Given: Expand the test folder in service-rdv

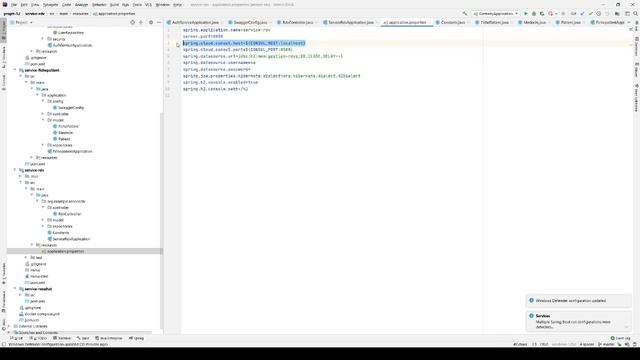Looking at the screenshot, I should [27, 258].
